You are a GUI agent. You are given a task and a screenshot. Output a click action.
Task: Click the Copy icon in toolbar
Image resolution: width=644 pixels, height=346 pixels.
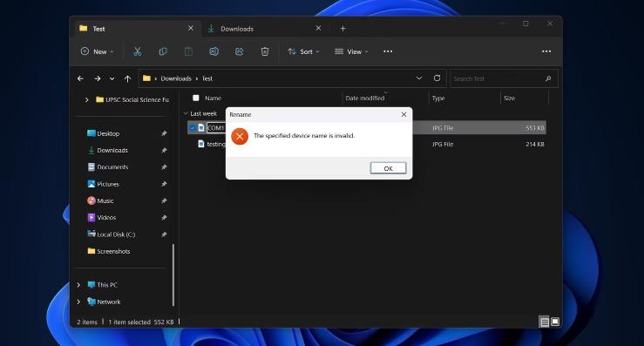point(163,51)
